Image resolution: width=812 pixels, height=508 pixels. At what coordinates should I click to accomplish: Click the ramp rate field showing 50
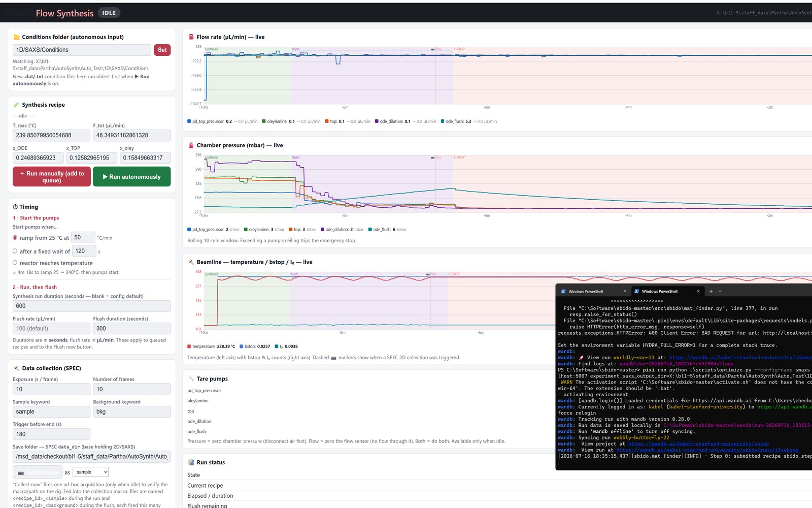[x=83, y=237]
